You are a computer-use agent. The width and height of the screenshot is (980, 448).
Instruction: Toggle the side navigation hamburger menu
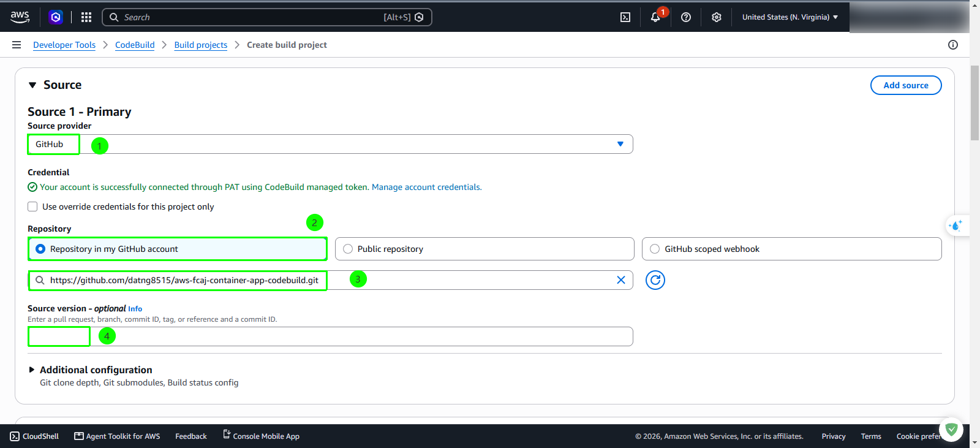[17, 45]
